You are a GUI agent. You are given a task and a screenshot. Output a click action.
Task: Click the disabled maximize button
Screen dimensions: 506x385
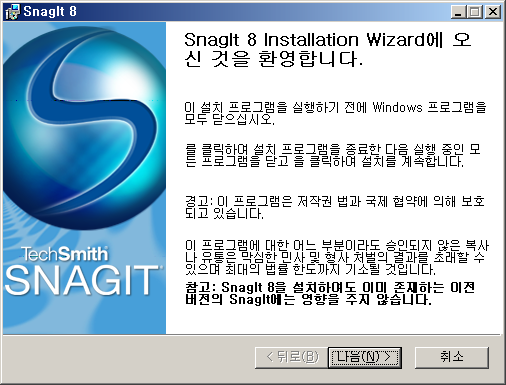pos(475,12)
